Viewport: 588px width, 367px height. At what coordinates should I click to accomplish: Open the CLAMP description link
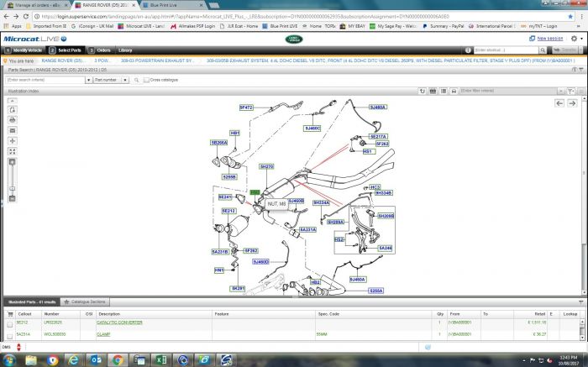[x=103, y=334]
